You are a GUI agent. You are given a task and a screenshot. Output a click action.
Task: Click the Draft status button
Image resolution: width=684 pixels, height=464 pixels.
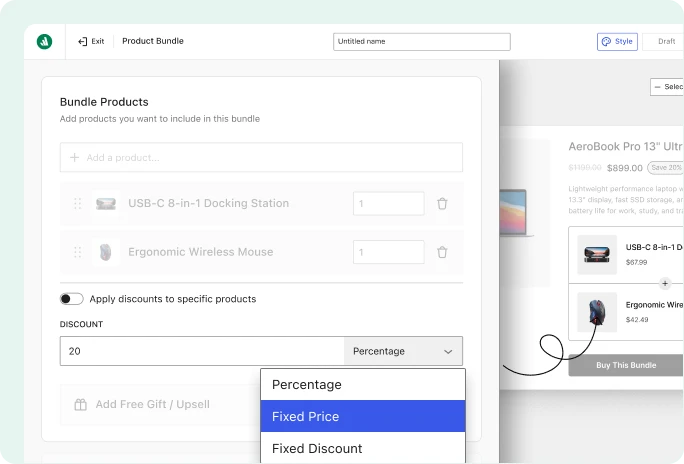[x=666, y=41]
